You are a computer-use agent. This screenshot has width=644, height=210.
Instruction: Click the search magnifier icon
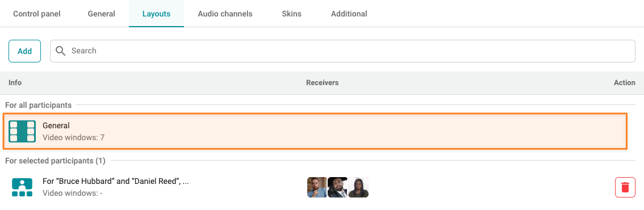61,51
